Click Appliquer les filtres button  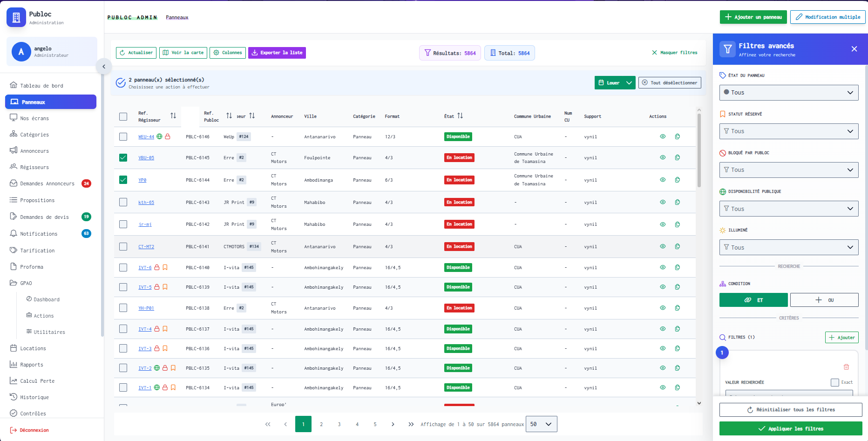[x=791, y=428]
